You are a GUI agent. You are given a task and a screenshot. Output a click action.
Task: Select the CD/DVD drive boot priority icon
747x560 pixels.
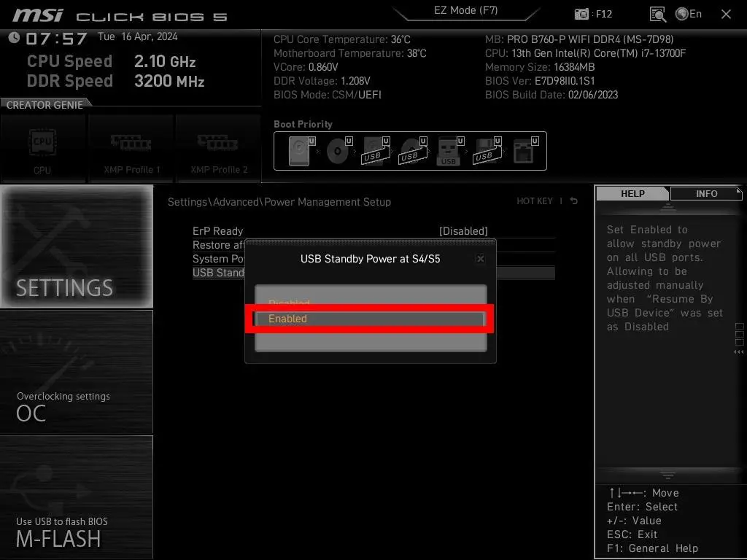(339, 151)
